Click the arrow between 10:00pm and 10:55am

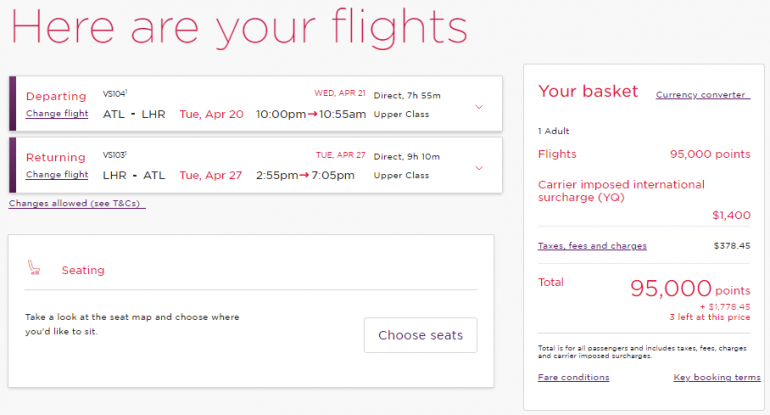(312, 114)
